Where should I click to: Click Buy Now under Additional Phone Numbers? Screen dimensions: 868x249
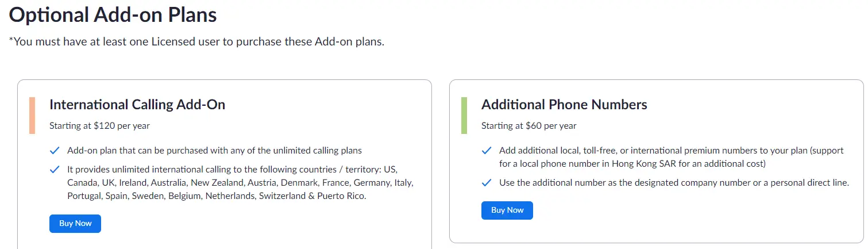click(x=507, y=210)
